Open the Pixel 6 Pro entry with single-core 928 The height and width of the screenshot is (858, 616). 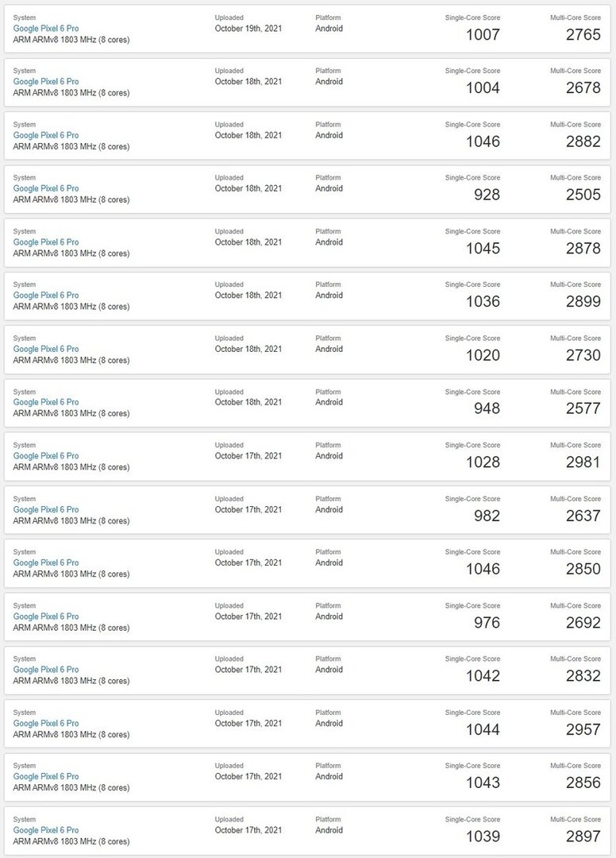pyautogui.click(x=46, y=188)
